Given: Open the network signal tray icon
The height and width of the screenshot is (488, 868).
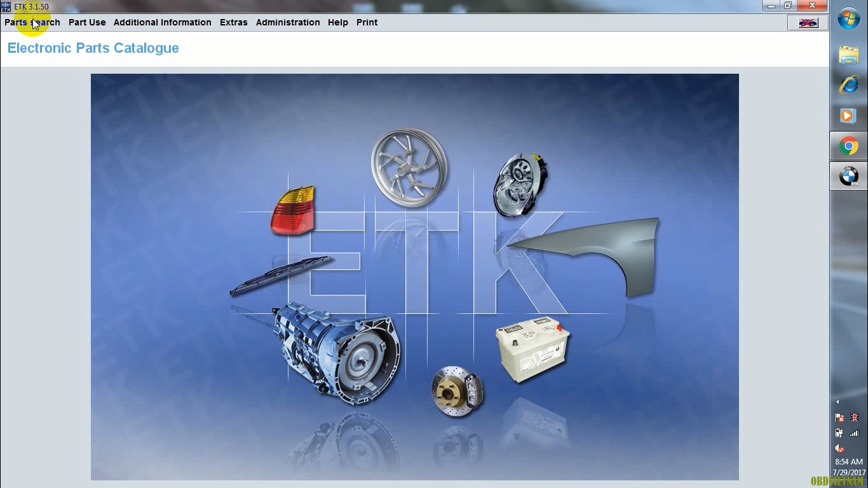Looking at the screenshot, I should click(x=855, y=433).
